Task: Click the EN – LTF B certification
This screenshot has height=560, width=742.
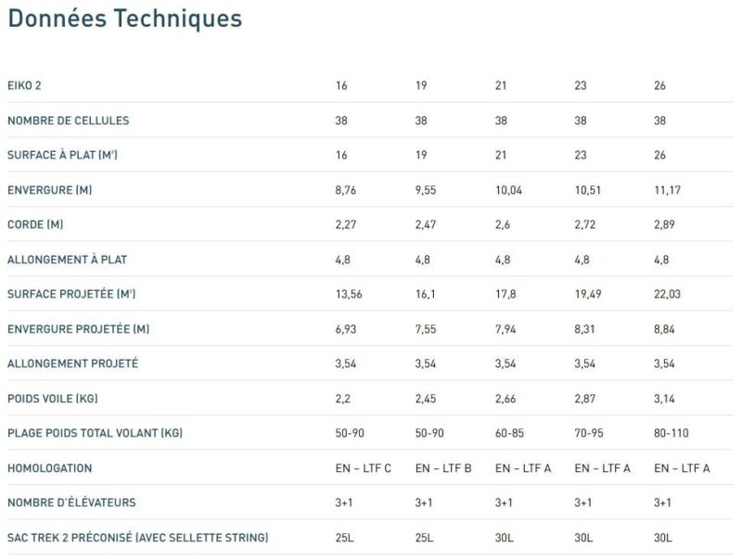Action: pyautogui.click(x=443, y=468)
